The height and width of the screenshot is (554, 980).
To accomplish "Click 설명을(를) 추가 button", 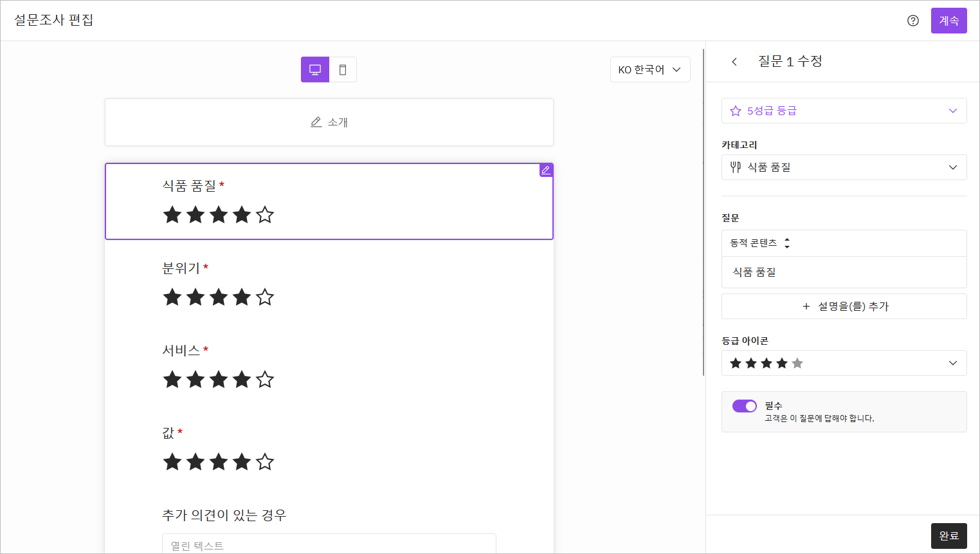I will point(844,306).
